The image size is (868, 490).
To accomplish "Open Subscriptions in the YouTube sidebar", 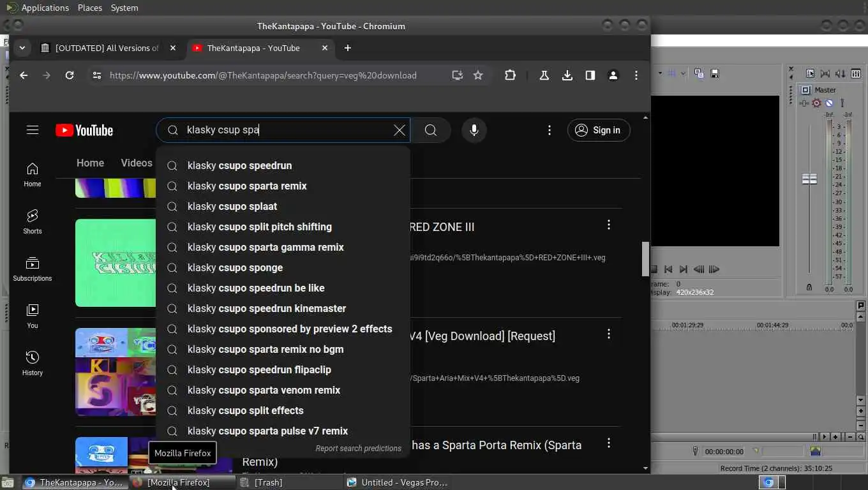I will 33,269.
